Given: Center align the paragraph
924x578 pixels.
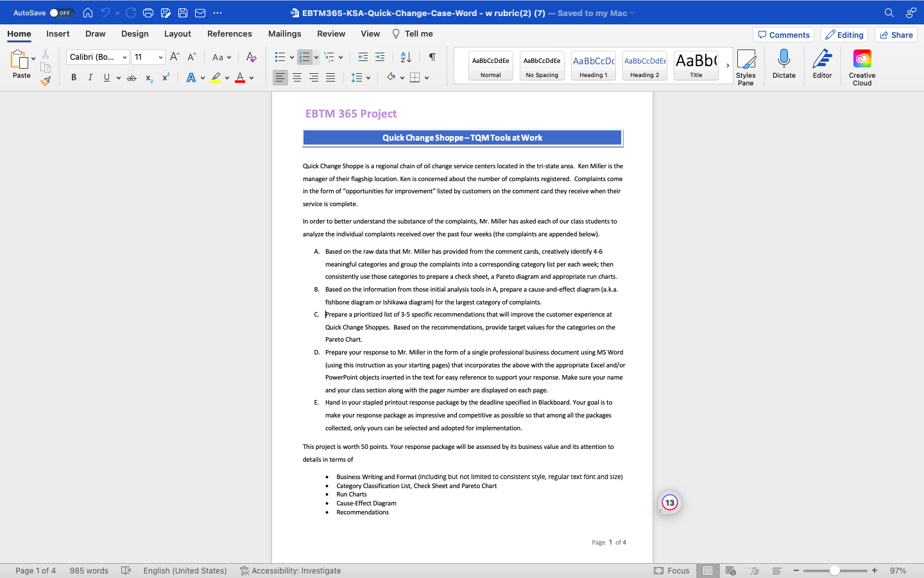Looking at the screenshot, I should click(297, 78).
